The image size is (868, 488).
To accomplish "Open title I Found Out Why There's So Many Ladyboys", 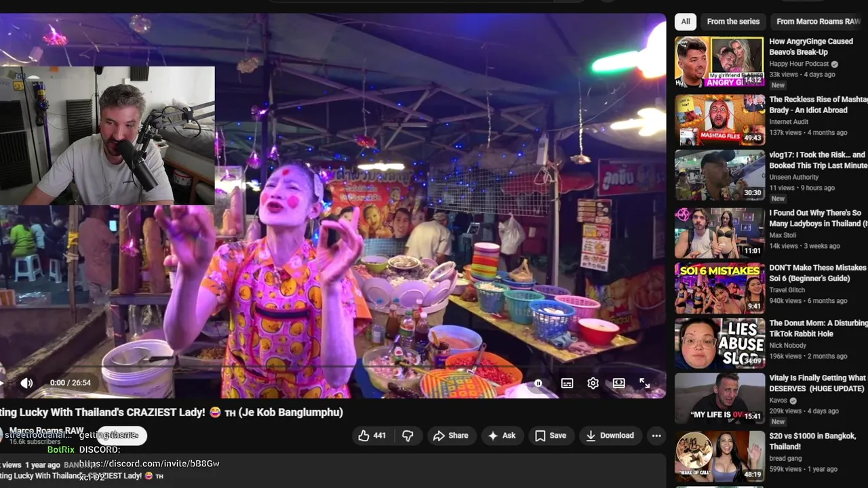I will [x=818, y=218].
